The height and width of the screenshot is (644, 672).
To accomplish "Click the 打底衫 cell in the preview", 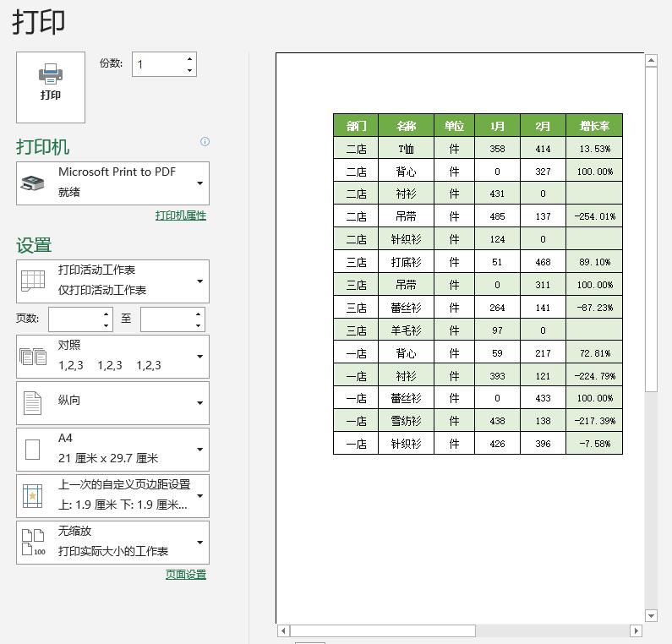I will click(x=406, y=261).
